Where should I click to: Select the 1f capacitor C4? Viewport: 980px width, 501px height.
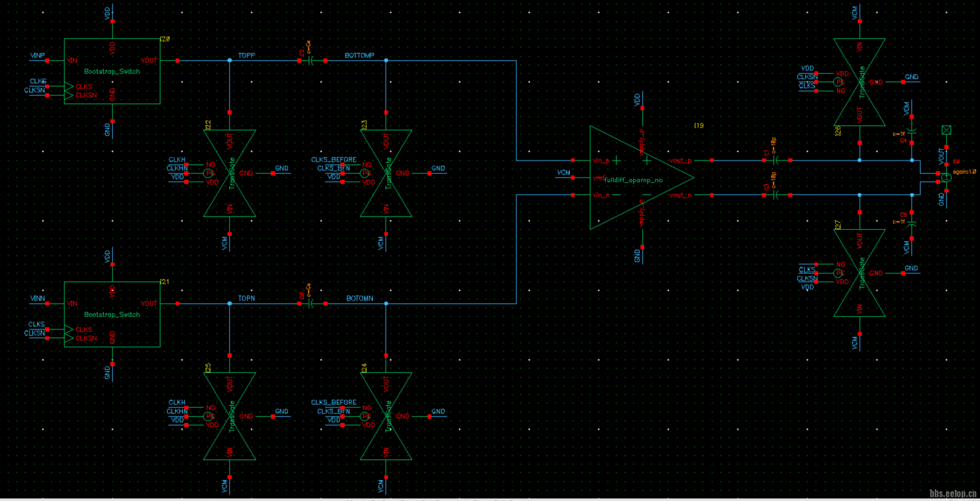pyautogui.click(x=912, y=132)
